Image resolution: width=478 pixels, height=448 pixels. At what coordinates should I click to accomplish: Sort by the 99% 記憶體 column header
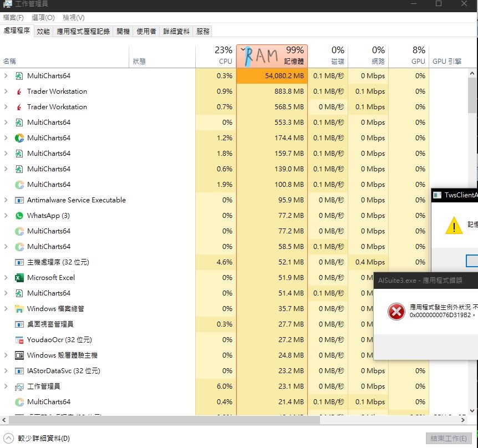(272, 56)
